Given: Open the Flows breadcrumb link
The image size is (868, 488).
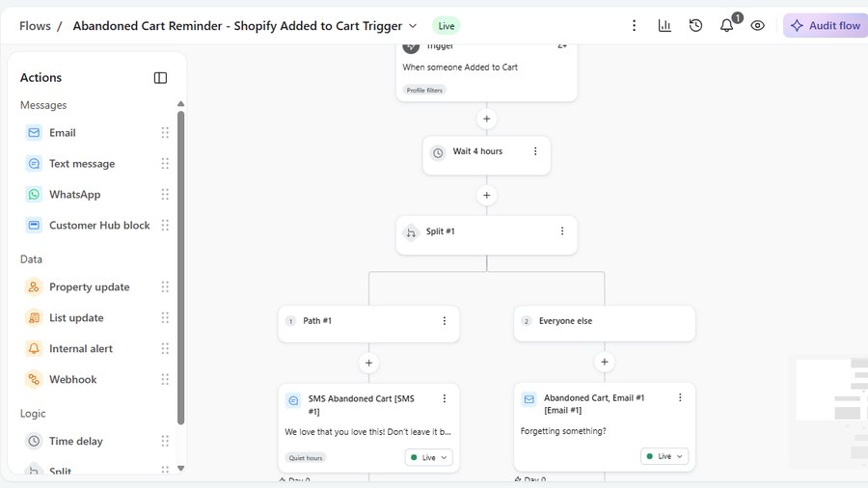Looking at the screenshot, I should [x=35, y=26].
